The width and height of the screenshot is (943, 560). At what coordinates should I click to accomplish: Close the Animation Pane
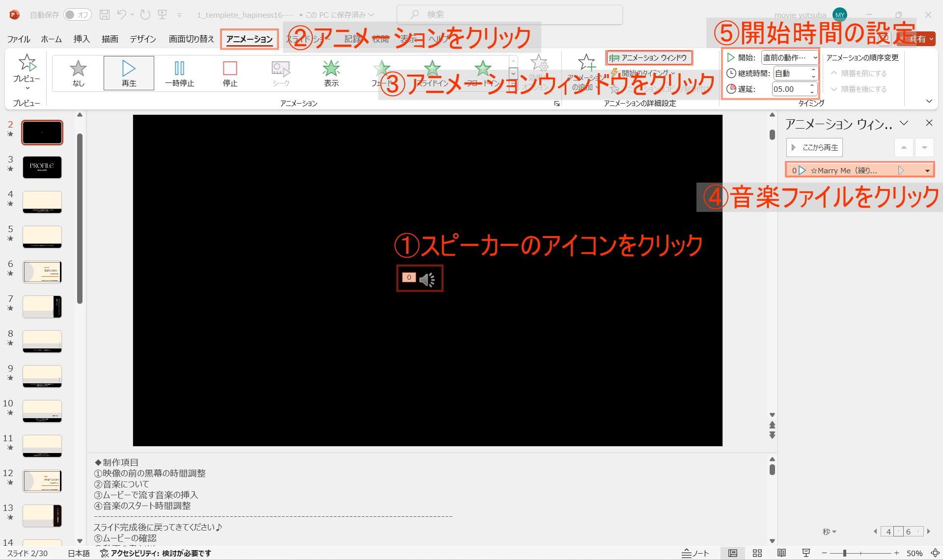[929, 123]
